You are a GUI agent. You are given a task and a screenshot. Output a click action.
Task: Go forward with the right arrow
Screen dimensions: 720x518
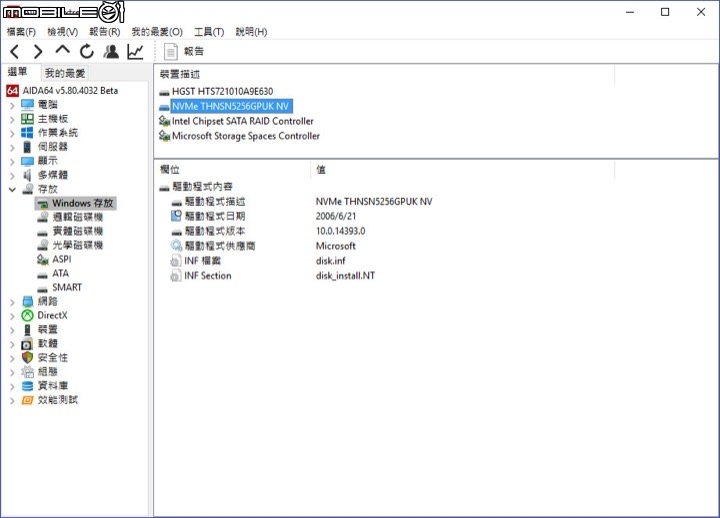38,51
